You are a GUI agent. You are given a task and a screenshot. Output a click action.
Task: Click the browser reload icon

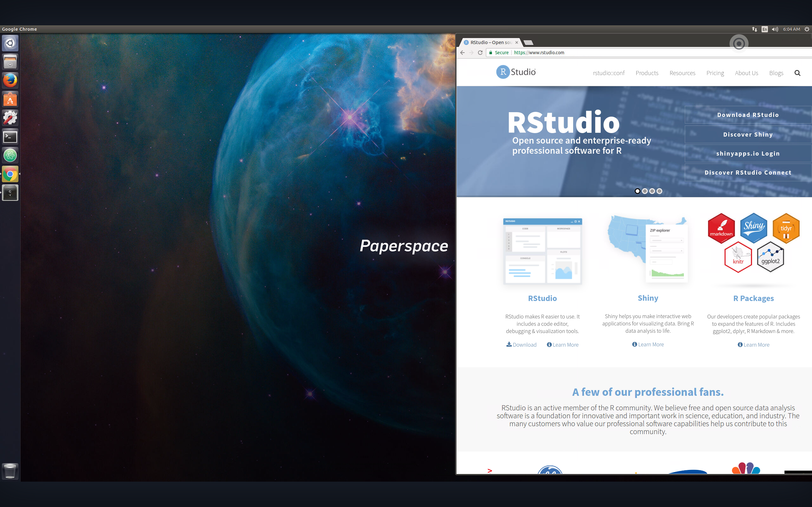click(480, 53)
